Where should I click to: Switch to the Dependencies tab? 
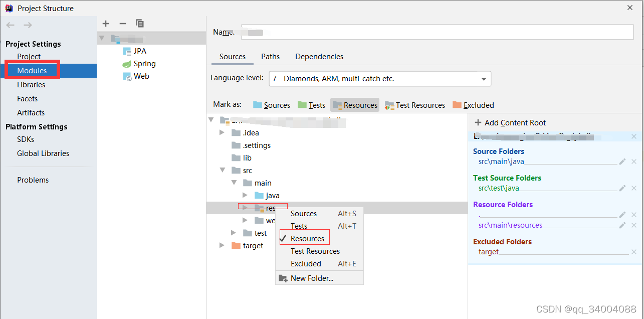coord(319,56)
